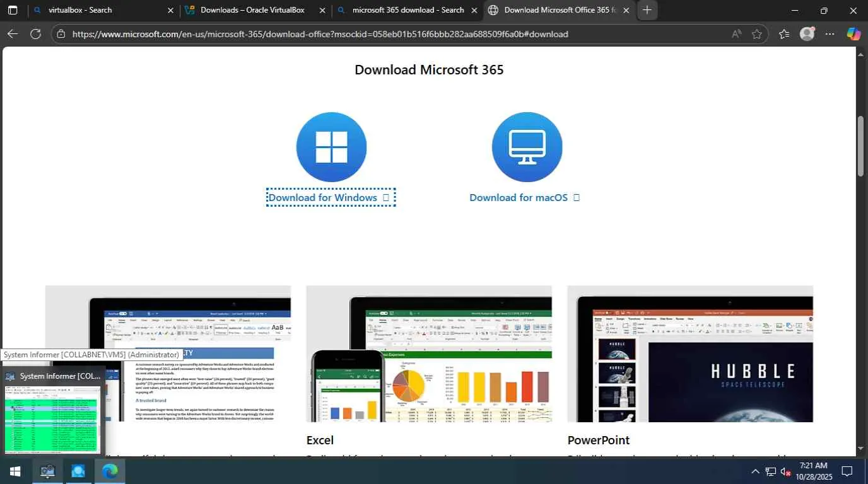Show hidden system tray icons
The width and height of the screenshot is (868, 484).
click(x=754, y=471)
